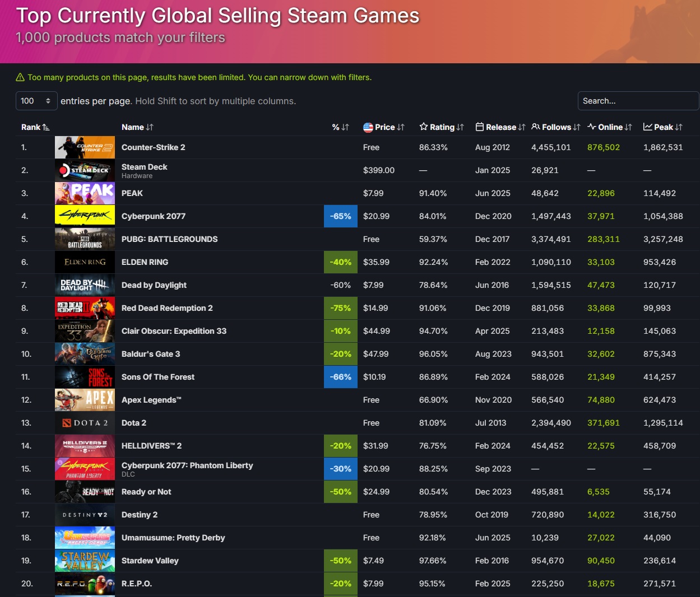Select the -75% Red Dead Redemption discount
Screen dimensions: 700x597
[341, 308]
